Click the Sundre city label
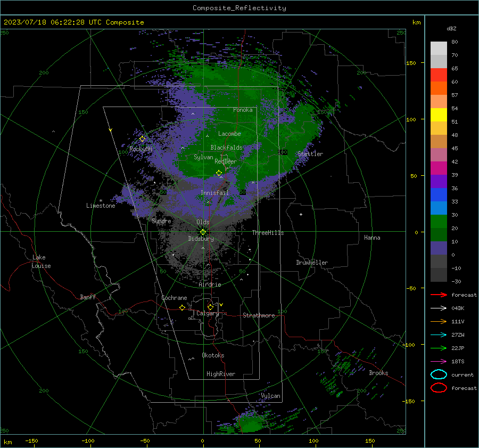Screen dimensions: 479x448 161,221
